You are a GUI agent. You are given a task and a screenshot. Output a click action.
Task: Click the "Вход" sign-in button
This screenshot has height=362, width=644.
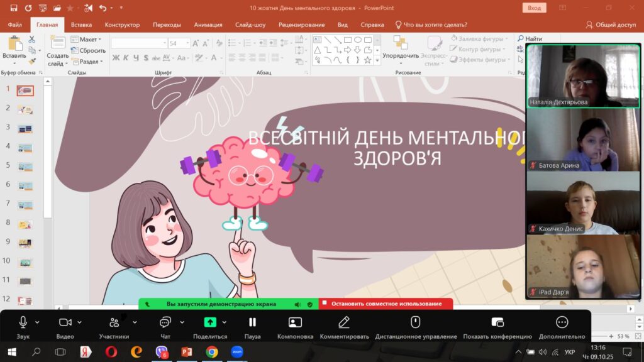(534, 8)
